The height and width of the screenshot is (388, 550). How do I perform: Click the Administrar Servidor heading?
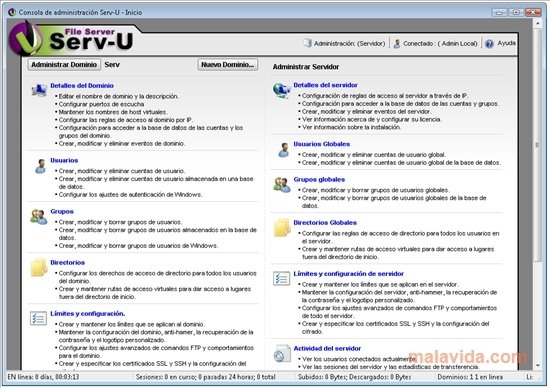coord(306,67)
